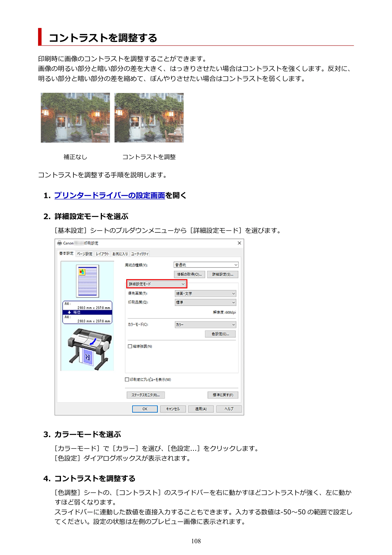Viewport: 392px width, 555px height.
Task: Open the 詳細設定モード pull-down menu
Action: click(157, 284)
